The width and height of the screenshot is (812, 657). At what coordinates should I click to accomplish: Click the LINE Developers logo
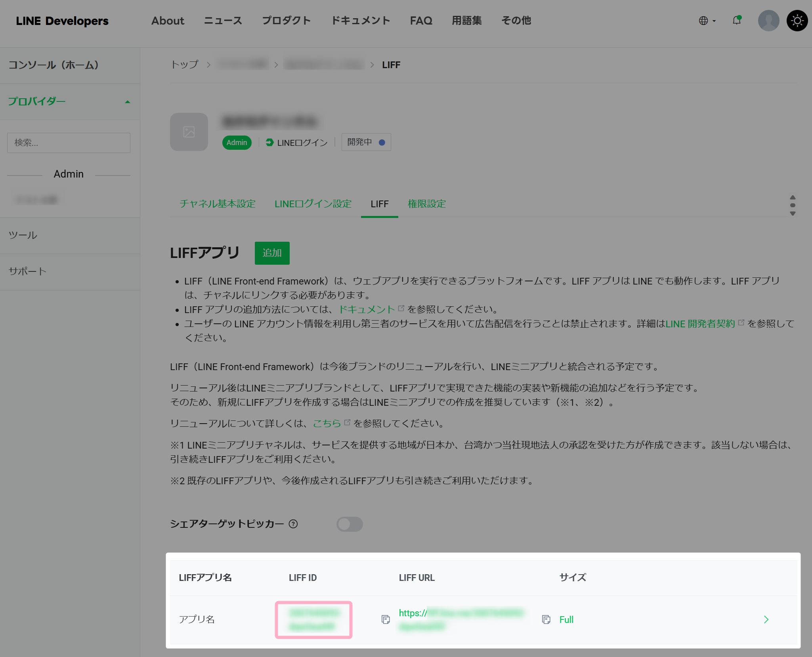click(x=62, y=21)
